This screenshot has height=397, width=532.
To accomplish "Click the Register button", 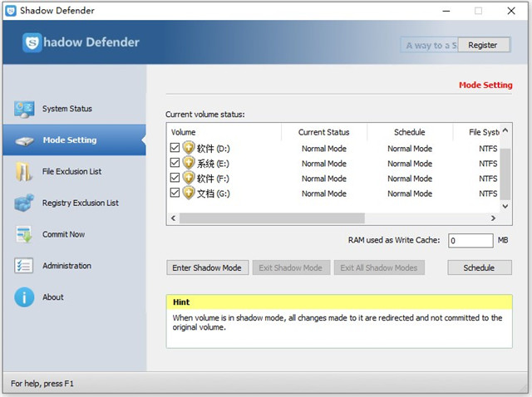I will (x=484, y=45).
